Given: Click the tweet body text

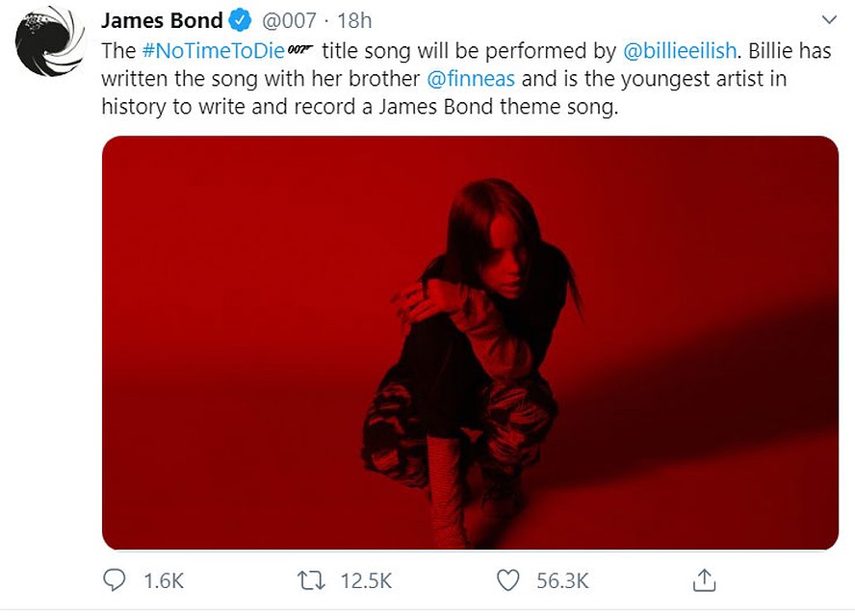Looking at the screenshot, I should [466, 79].
